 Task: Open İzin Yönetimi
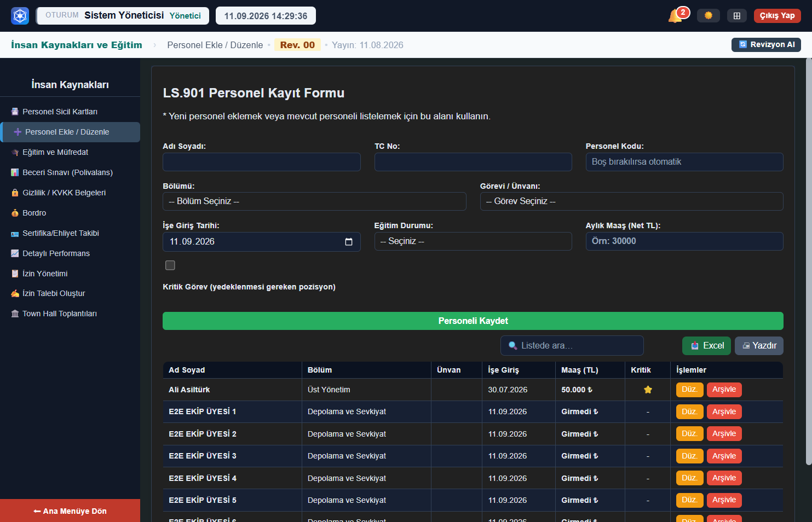point(70,274)
